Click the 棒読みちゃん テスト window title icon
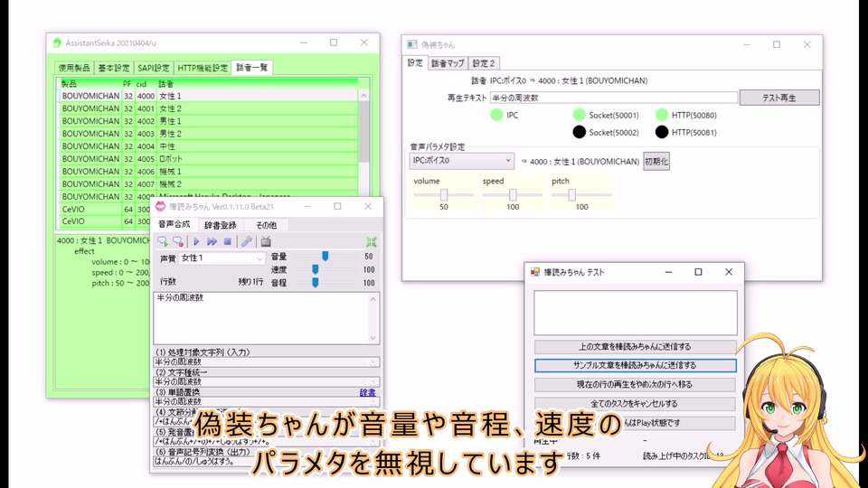This screenshot has width=868, height=488. click(x=534, y=272)
